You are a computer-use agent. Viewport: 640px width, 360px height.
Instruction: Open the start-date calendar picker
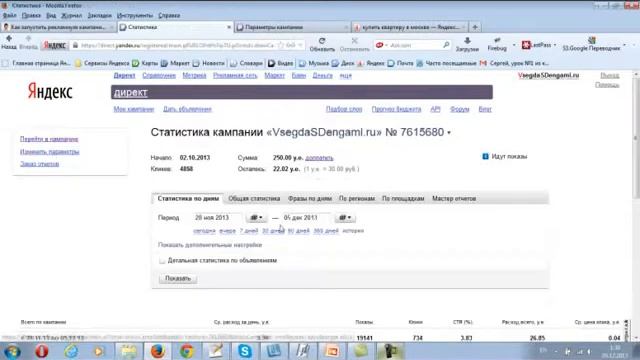click(256, 218)
